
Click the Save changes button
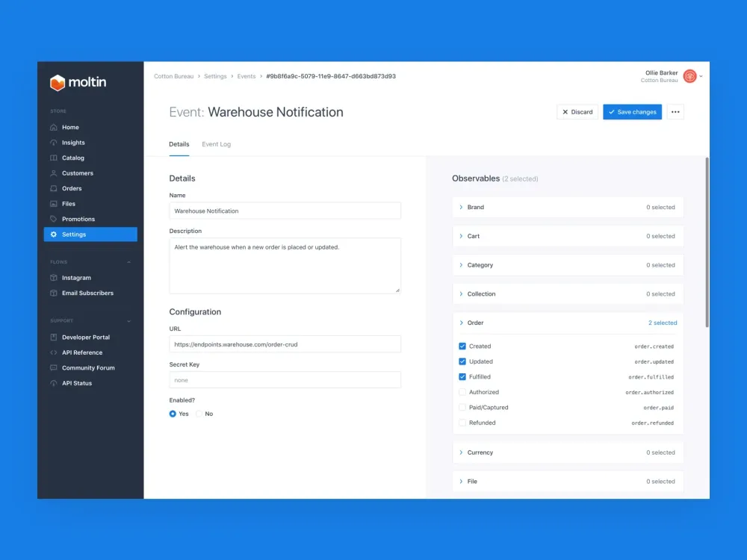(632, 112)
